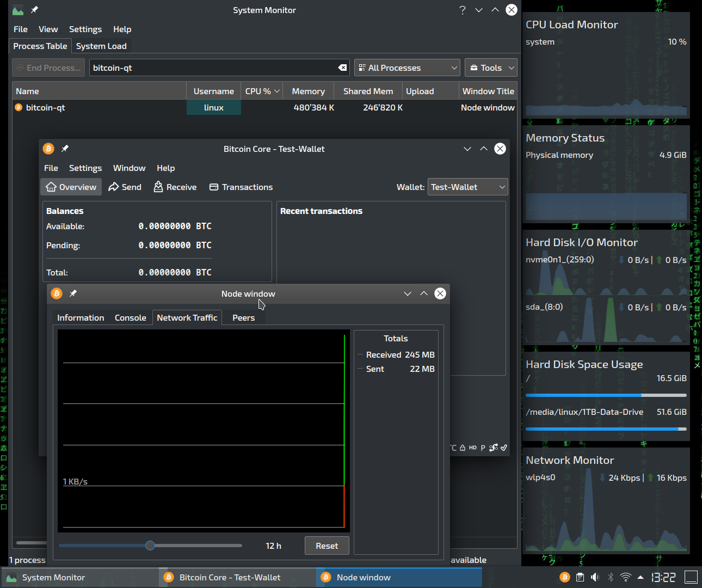Viewport: 702px width, 588px height.
Task: Click the Bitcoin Core title bar logo
Action: coord(48,149)
